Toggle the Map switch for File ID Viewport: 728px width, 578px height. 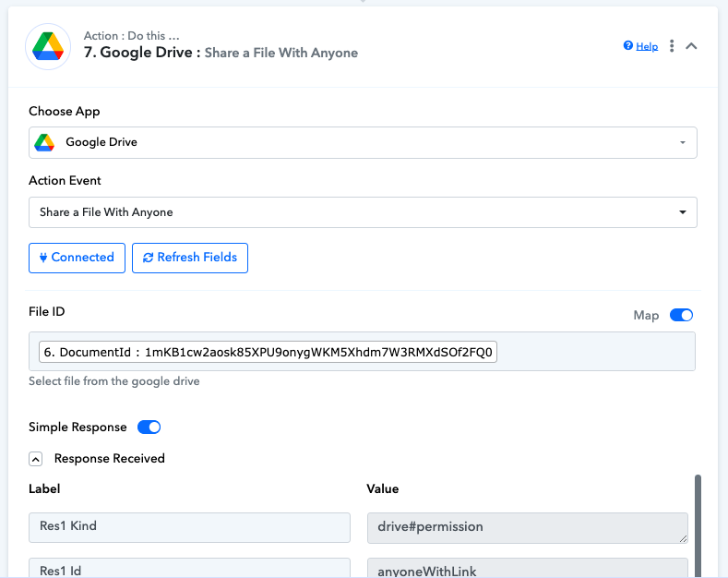tap(681, 315)
